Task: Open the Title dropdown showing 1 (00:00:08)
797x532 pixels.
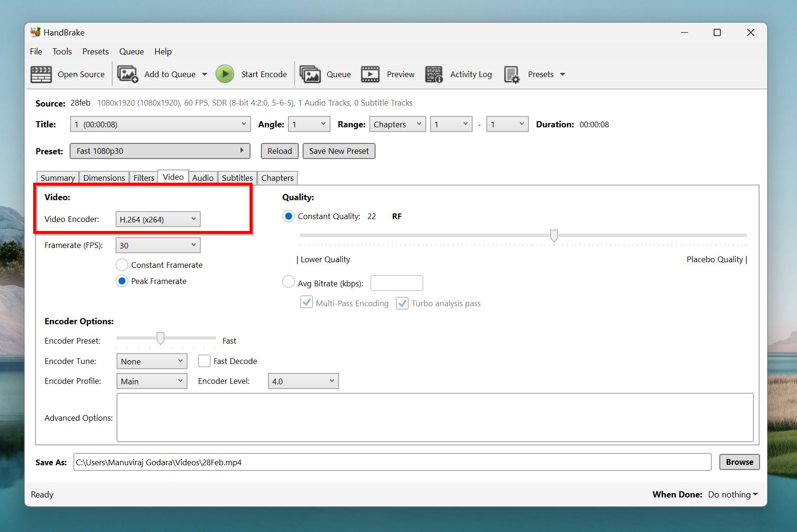Action: 160,124
